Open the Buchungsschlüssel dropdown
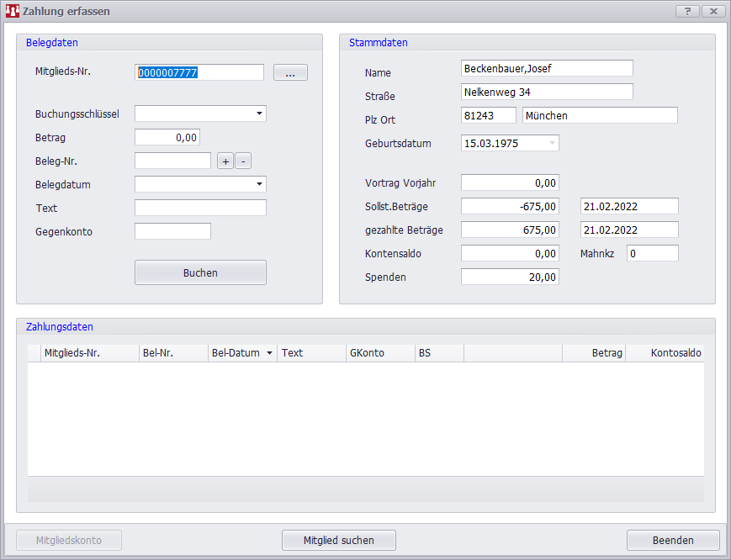 coord(259,114)
